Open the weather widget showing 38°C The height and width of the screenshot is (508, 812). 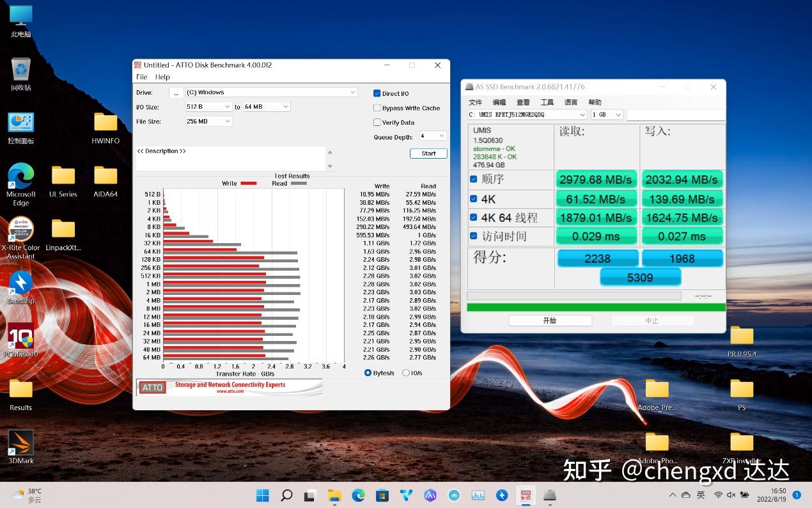(x=27, y=495)
